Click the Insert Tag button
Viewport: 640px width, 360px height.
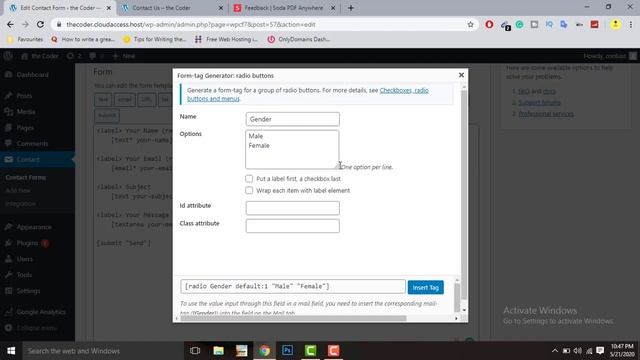(x=425, y=287)
